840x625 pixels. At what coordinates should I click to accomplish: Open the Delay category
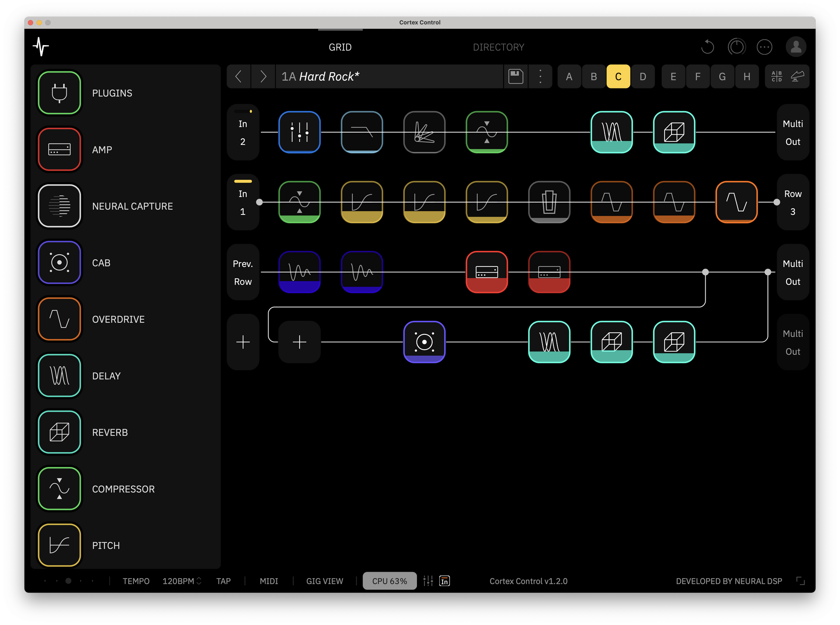[59, 376]
